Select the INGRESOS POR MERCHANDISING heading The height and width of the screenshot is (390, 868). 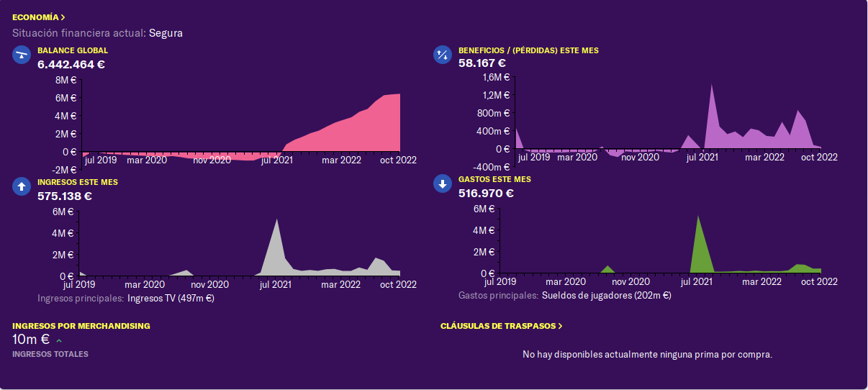[81, 326]
